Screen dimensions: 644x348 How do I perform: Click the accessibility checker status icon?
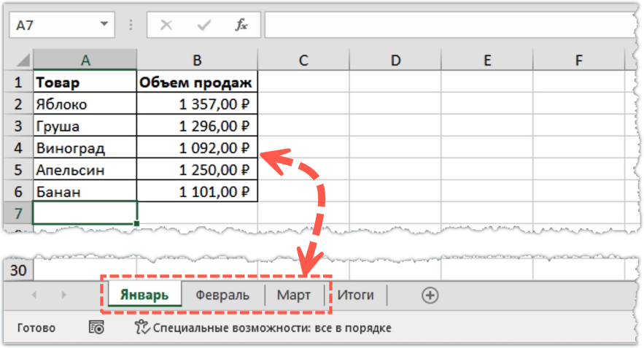(x=141, y=327)
